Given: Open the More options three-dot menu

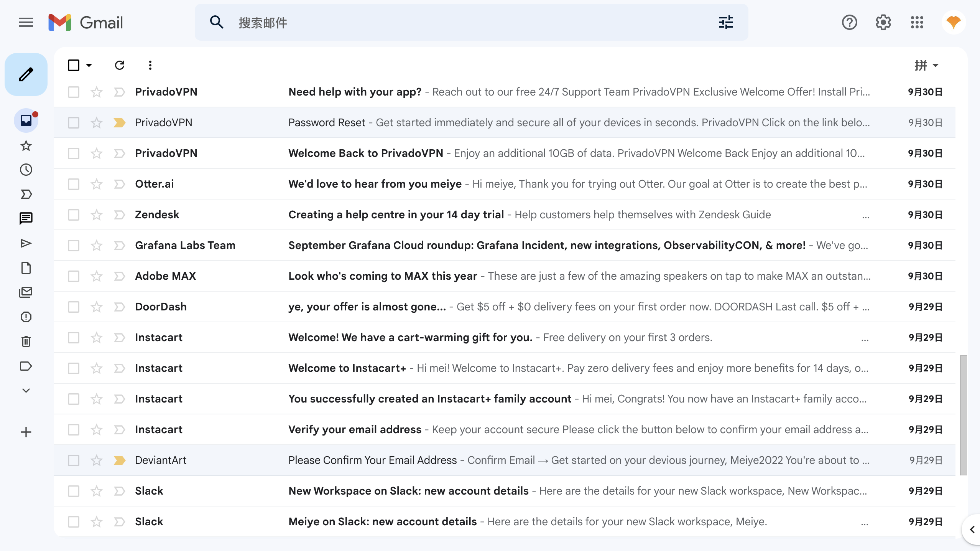Looking at the screenshot, I should 150,65.
